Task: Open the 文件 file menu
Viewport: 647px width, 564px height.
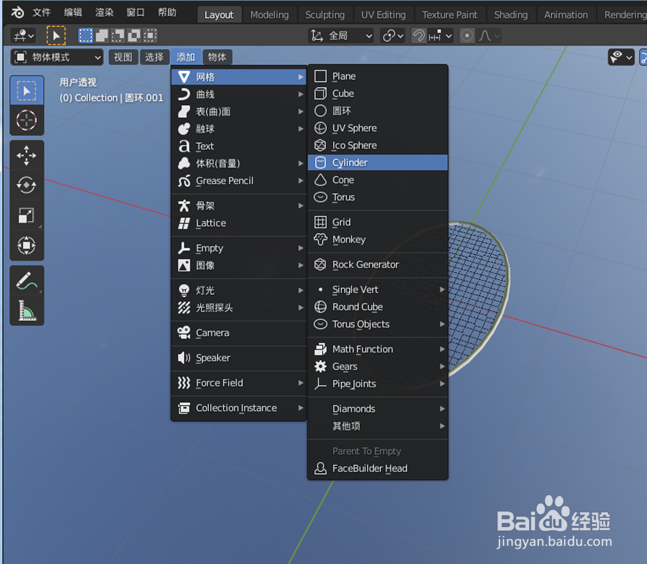Action: [42, 13]
